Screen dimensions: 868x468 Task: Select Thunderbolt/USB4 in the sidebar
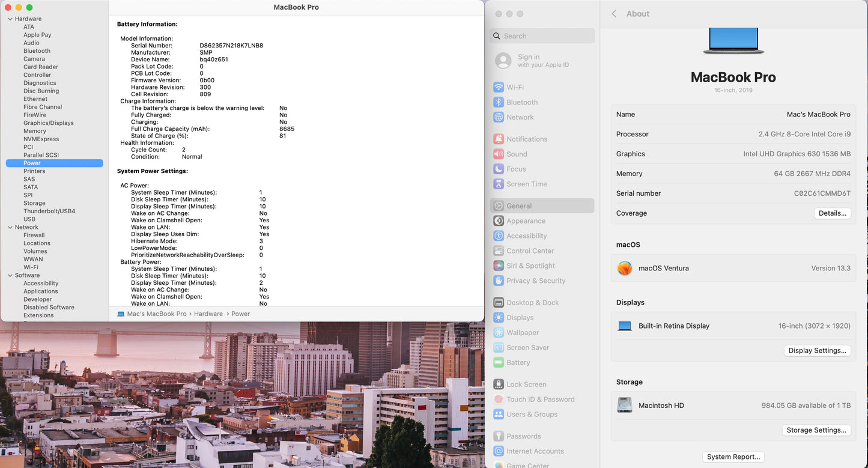pos(49,211)
